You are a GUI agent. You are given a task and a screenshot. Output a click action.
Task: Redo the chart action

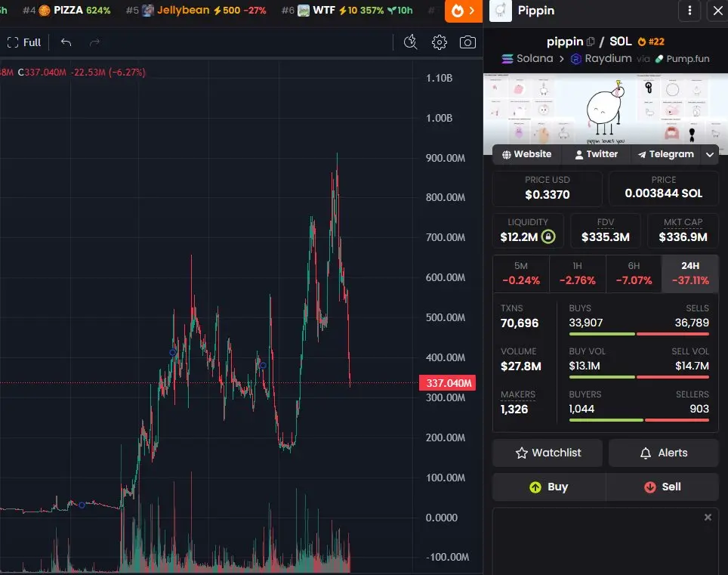coord(94,43)
